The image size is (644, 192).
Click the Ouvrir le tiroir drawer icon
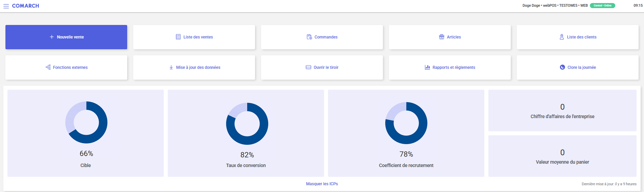point(308,67)
